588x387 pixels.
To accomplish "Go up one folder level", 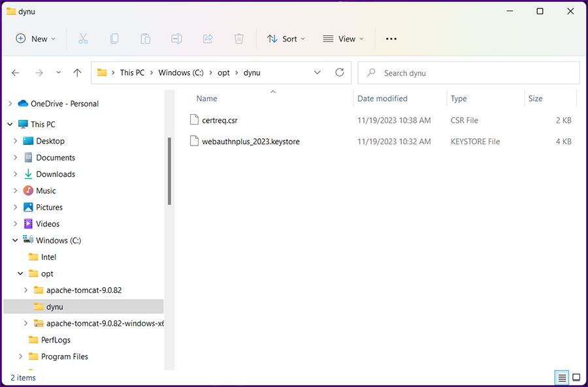I will coord(77,73).
